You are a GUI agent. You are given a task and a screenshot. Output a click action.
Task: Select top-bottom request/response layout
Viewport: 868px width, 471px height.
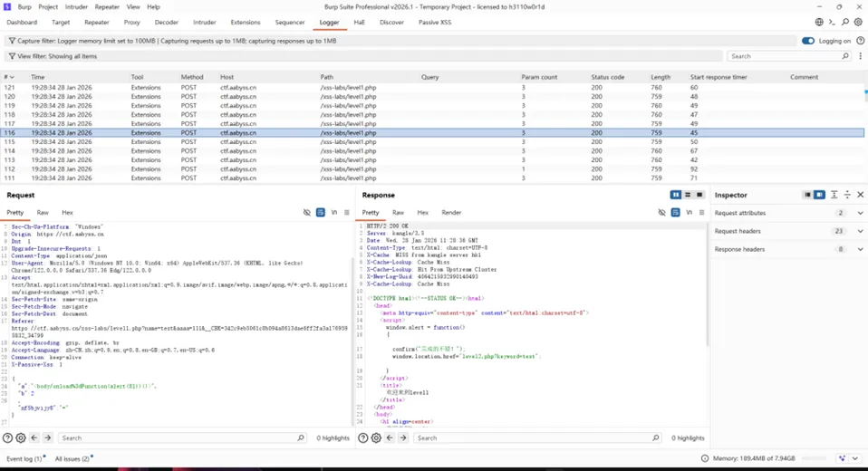[688, 195]
